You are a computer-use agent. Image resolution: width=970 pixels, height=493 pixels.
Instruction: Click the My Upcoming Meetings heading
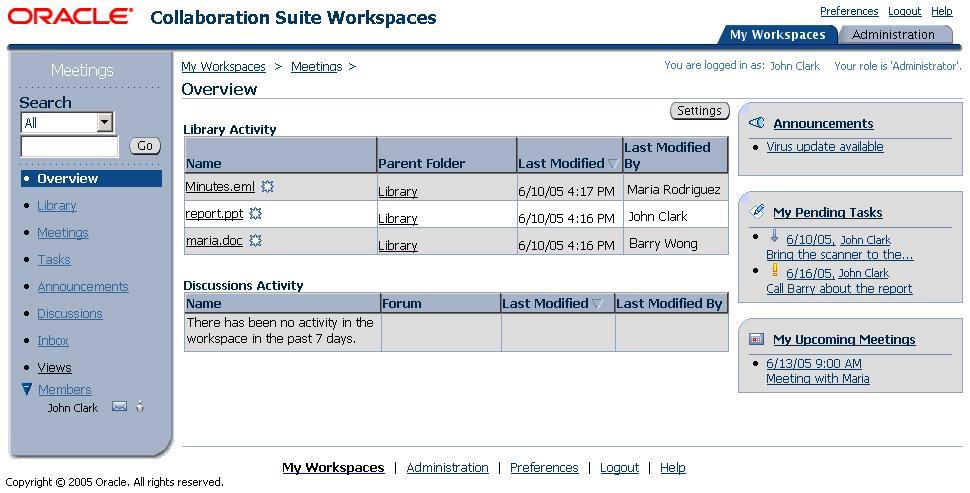(x=844, y=340)
